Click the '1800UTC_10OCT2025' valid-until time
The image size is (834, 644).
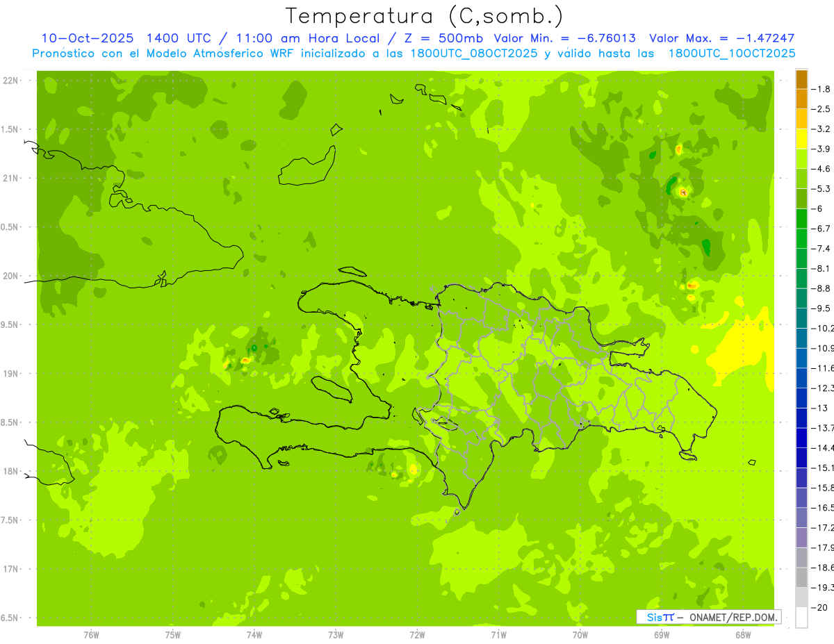(732, 53)
